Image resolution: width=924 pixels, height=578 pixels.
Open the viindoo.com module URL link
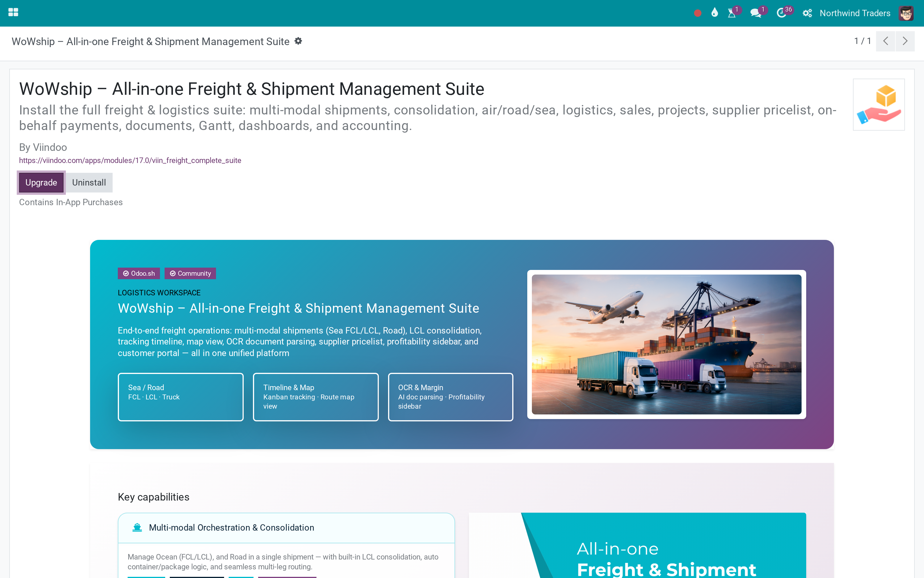(x=130, y=161)
